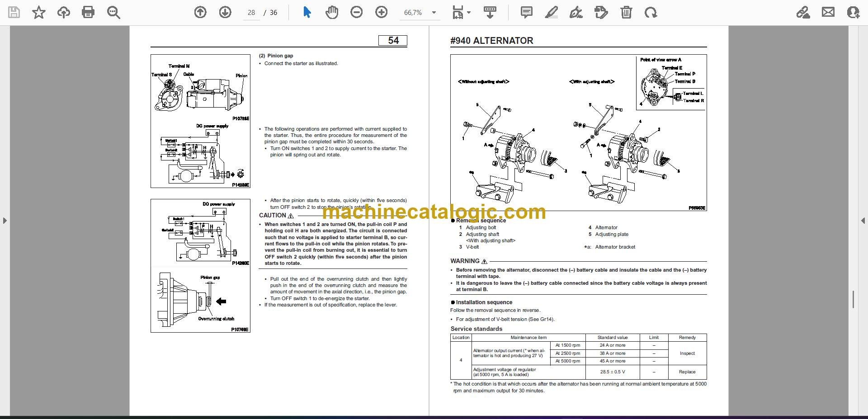Click the "Installation sequence" heading
The width and height of the screenshot is (868, 419).
click(484, 302)
